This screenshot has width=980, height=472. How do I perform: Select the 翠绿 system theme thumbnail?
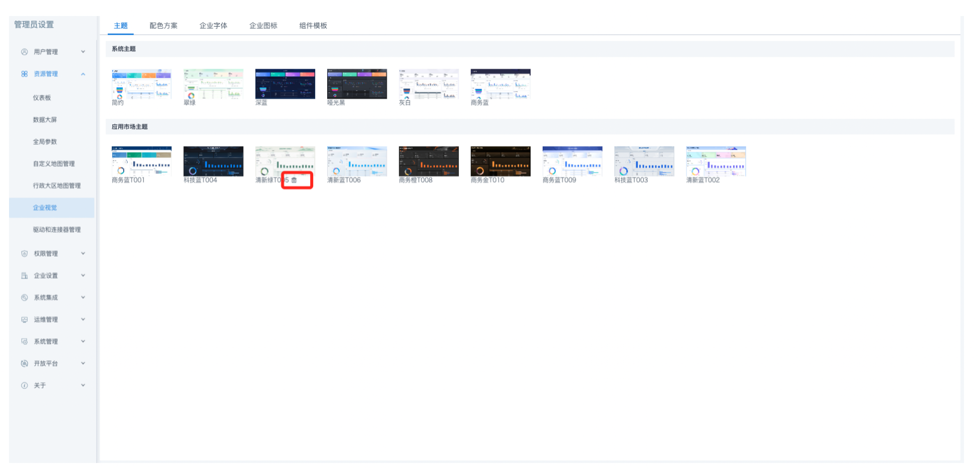pyautogui.click(x=213, y=84)
